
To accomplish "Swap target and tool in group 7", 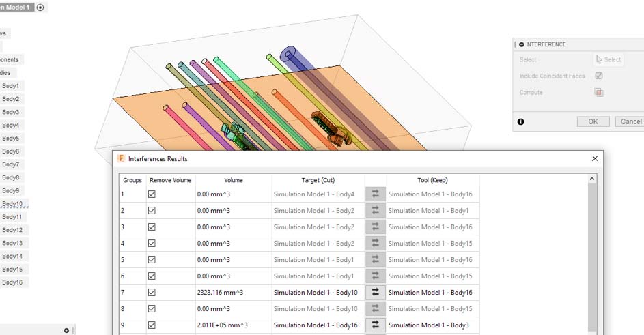I will (x=375, y=293).
